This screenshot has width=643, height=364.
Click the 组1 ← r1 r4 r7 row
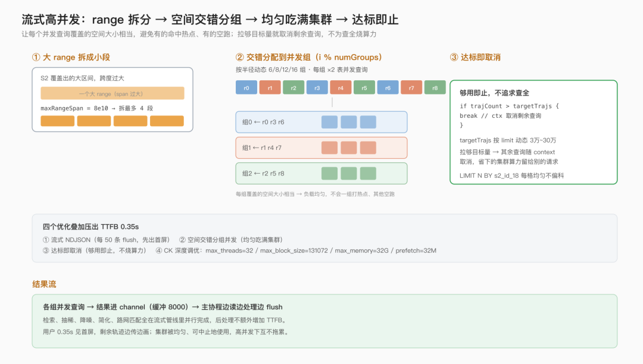(x=321, y=148)
